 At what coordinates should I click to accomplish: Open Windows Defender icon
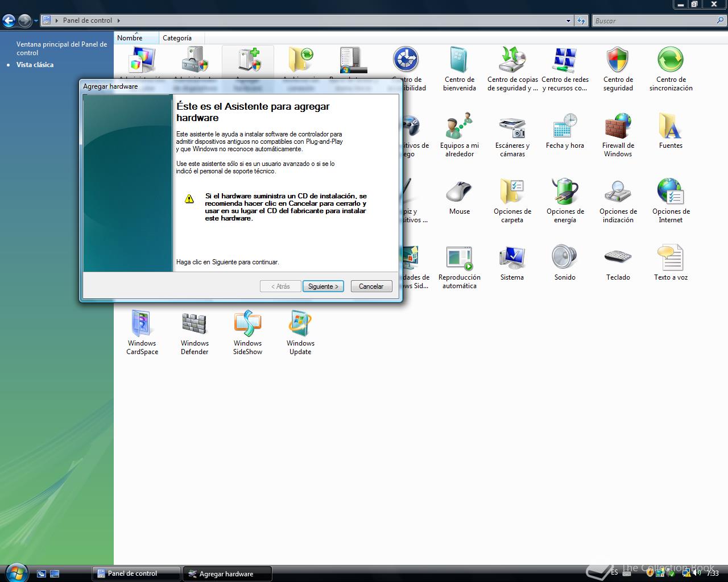point(195,324)
